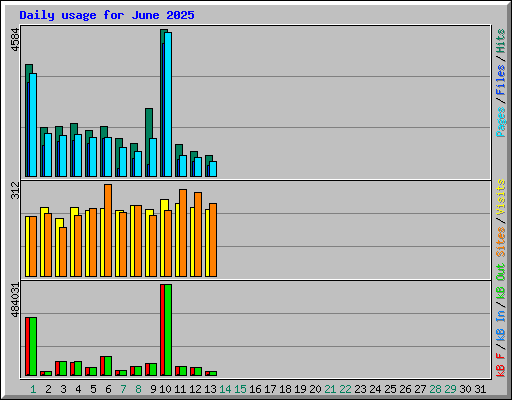The width and height of the screenshot is (512, 400).
Task: Click day 7 on the date axis
Action: click(x=123, y=389)
